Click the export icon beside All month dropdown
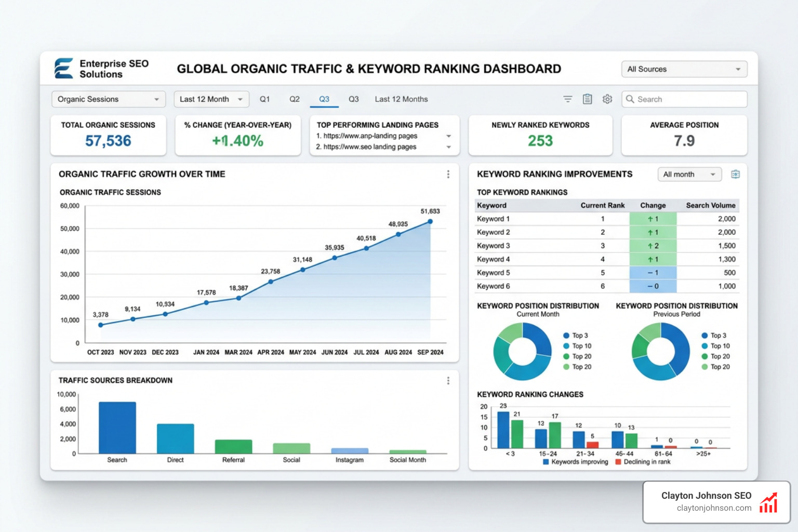 (736, 174)
